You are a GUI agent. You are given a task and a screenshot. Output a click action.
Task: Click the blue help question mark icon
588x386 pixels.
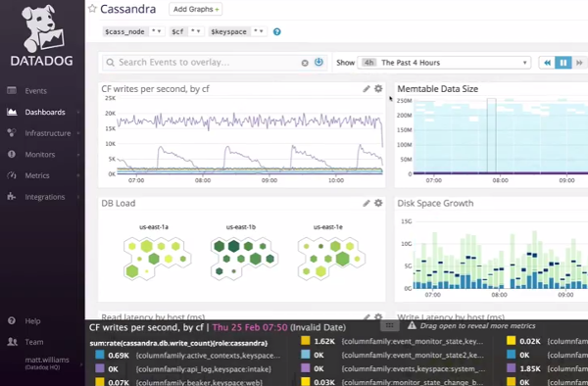[276, 32]
